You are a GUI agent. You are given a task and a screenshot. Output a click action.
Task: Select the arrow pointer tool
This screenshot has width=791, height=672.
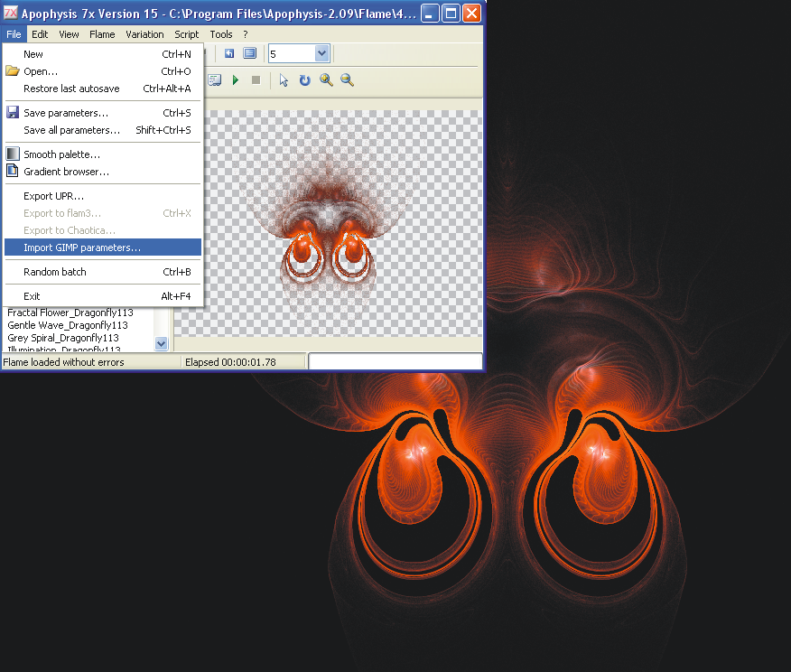284,80
